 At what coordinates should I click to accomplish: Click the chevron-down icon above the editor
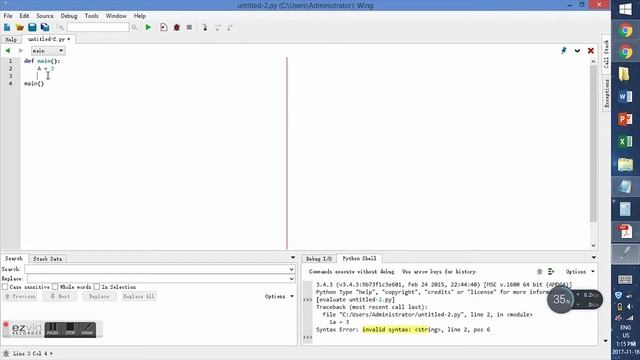[x=577, y=51]
